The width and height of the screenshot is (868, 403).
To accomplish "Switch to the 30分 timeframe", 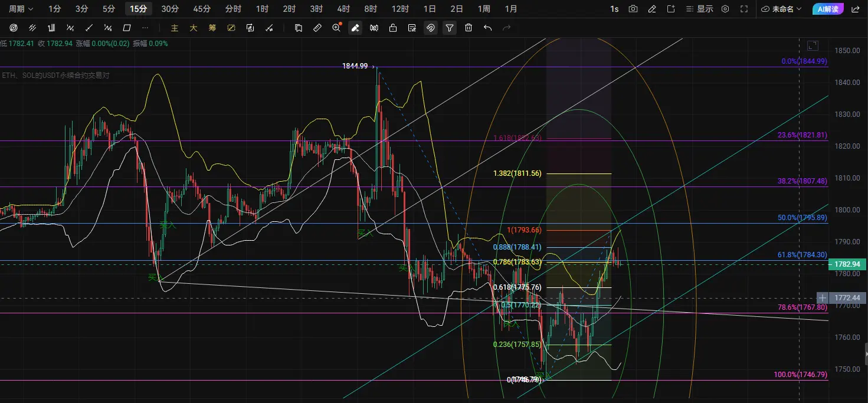I will [x=170, y=9].
